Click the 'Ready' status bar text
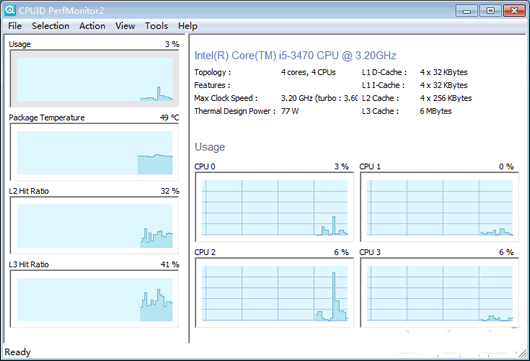Viewport: 530px width, 361px height. [x=17, y=352]
